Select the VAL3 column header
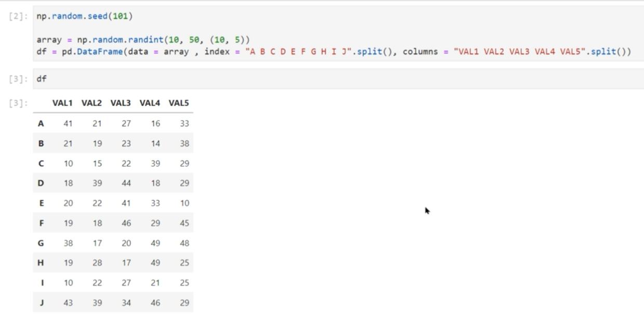The width and height of the screenshot is (644, 317). point(121,103)
